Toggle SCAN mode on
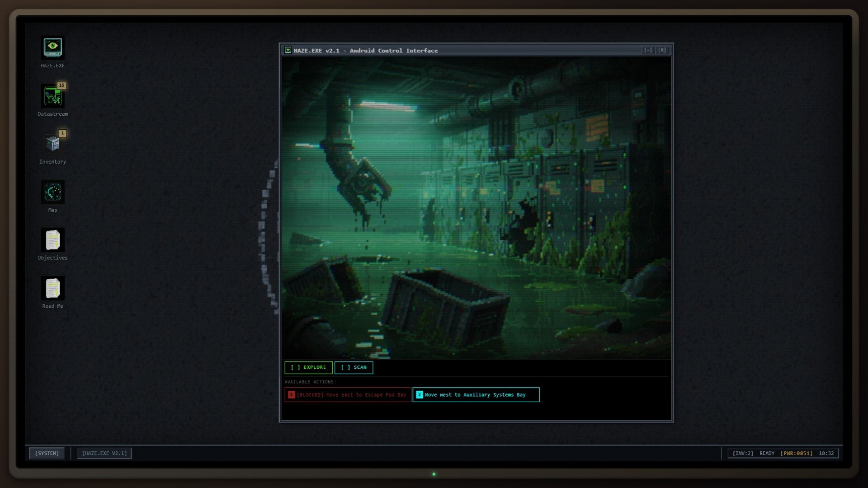The image size is (868, 488). pyautogui.click(x=354, y=367)
